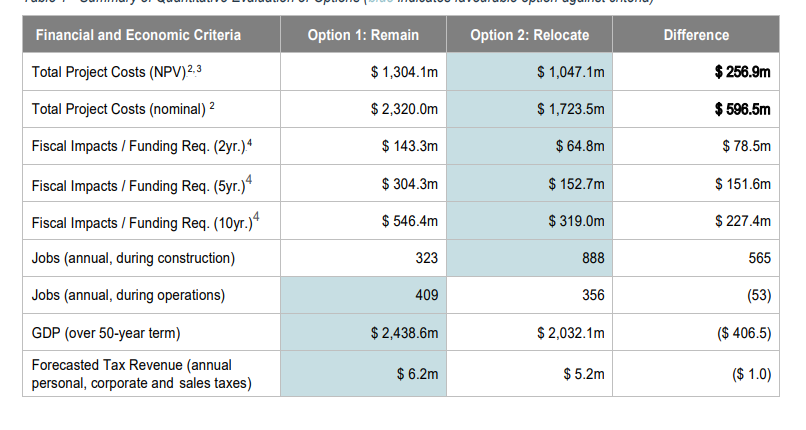Screen dimensions: 806x430
Task: Click footnote 2 after Total Project Costs (nominal)
Action: coord(213,105)
